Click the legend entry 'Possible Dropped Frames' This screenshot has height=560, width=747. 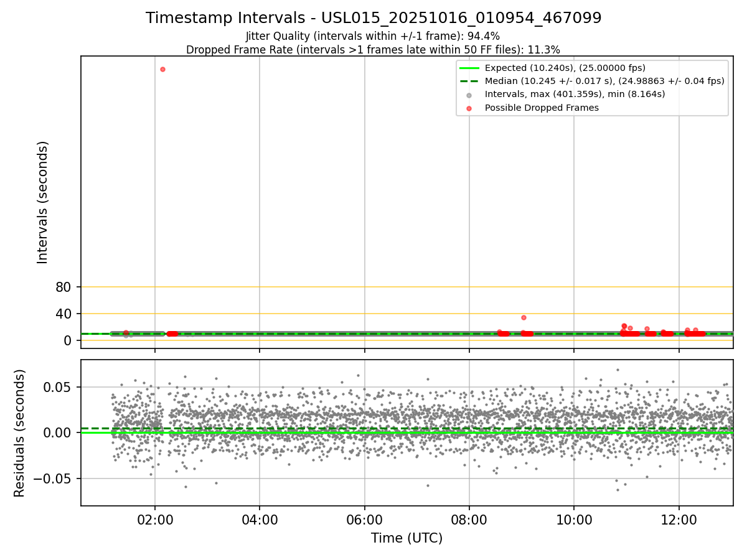tap(542, 108)
